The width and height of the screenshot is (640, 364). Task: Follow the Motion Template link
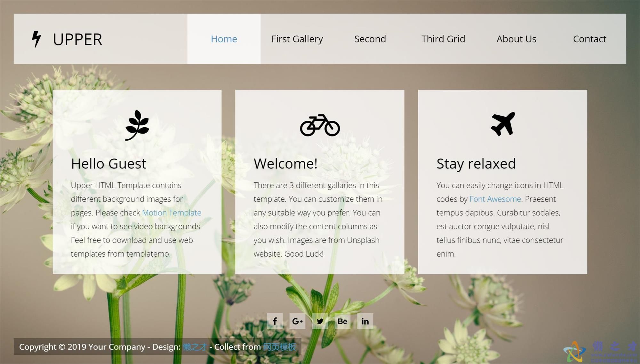[x=172, y=213]
